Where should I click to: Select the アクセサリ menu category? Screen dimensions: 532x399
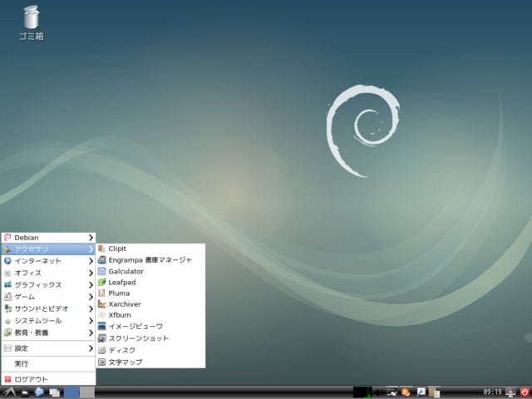[48, 249]
